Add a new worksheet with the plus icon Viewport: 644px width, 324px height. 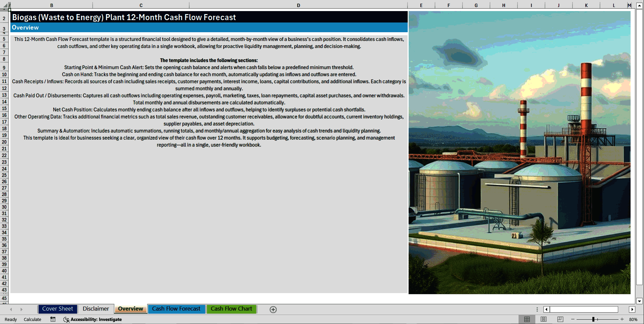(x=273, y=309)
